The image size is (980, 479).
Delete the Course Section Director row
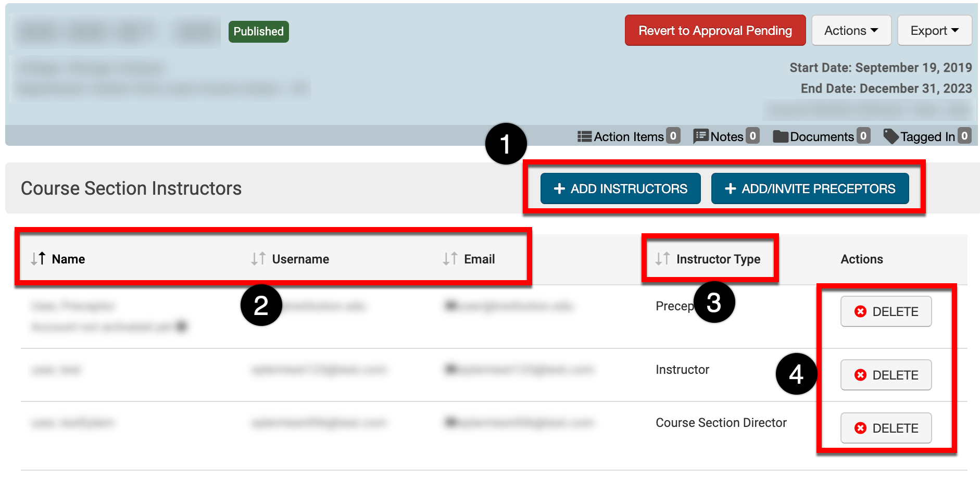click(886, 428)
